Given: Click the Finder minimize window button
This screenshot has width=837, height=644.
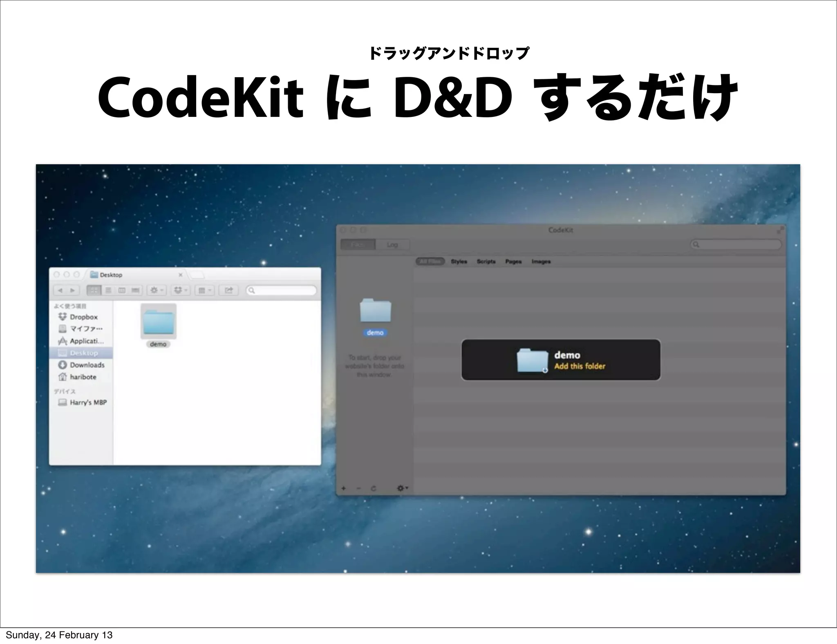Looking at the screenshot, I should point(67,275).
